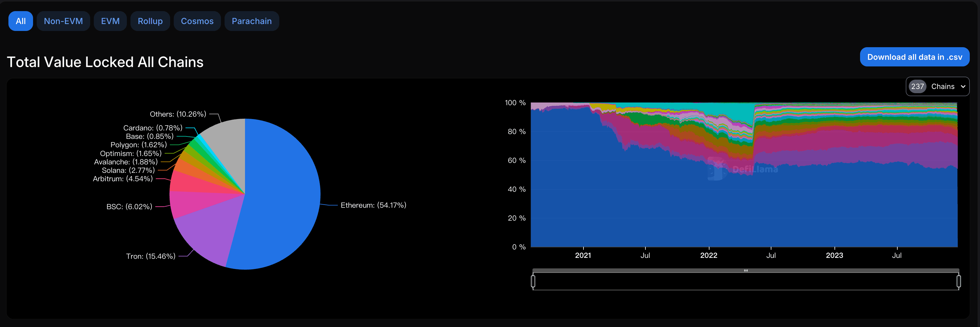The image size is (980, 327).
Task: Open the 237 Chains dropdown
Action: (x=937, y=86)
